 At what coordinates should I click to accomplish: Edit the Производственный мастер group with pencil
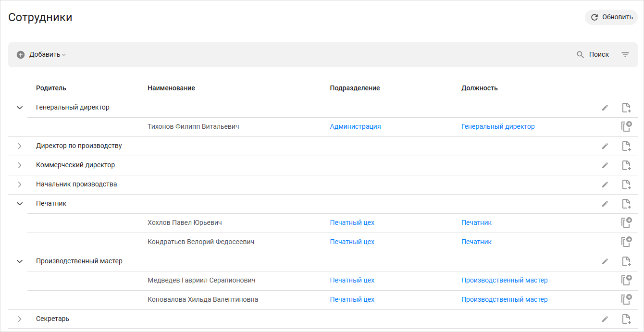point(605,261)
